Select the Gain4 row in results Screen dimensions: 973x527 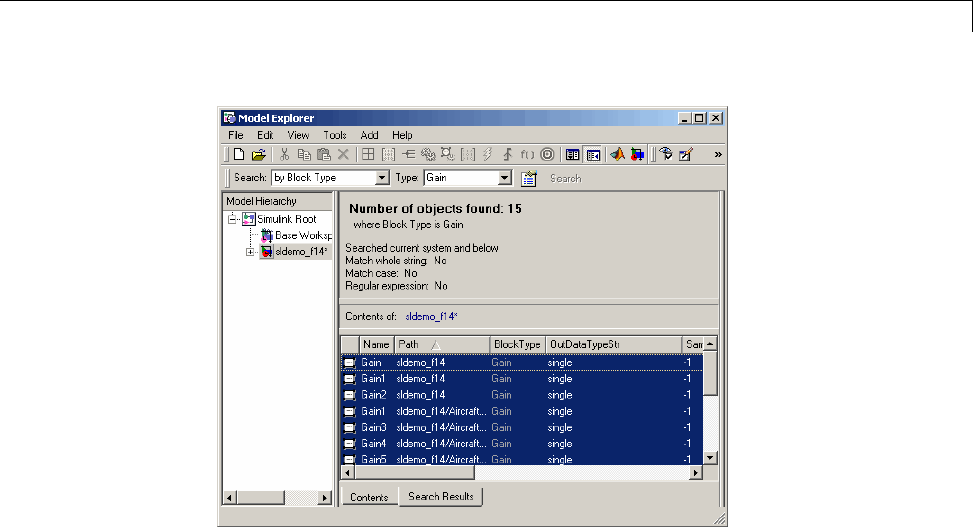[x=522, y=443]
